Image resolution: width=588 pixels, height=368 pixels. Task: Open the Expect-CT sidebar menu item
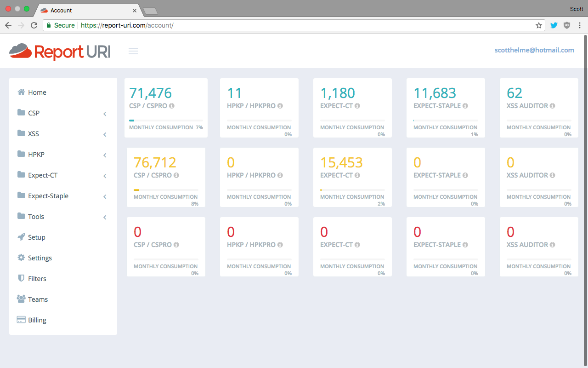point(43,175)
